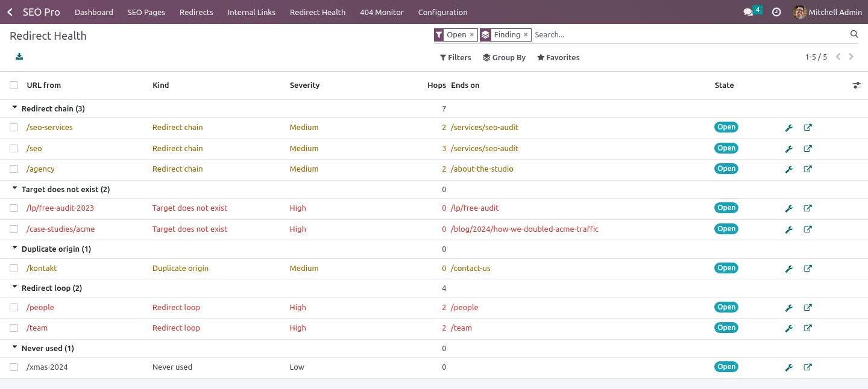Click the Search input field
This screenshot has width=868, height=389.
click(x=690, y=35)
